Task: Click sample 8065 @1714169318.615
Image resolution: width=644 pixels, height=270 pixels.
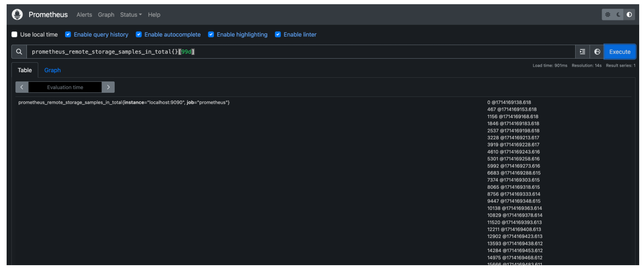Action: pos(514,187)
